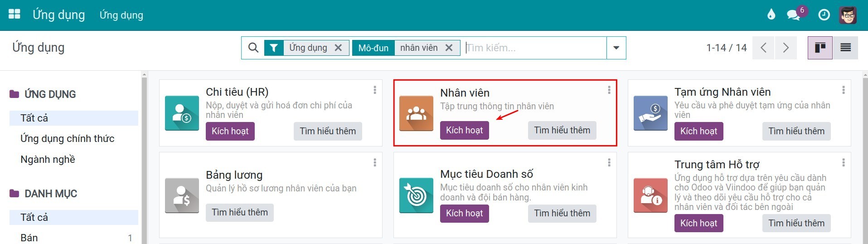Click the 1-14 / 14 pager counter
The height and width of the screenshot is (244, 868).
coord(727,48)
